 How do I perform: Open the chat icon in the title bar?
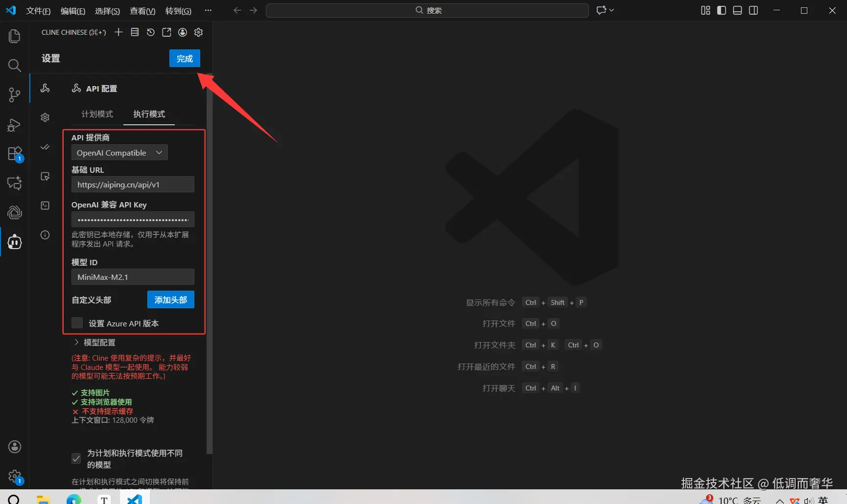(602, 10)
